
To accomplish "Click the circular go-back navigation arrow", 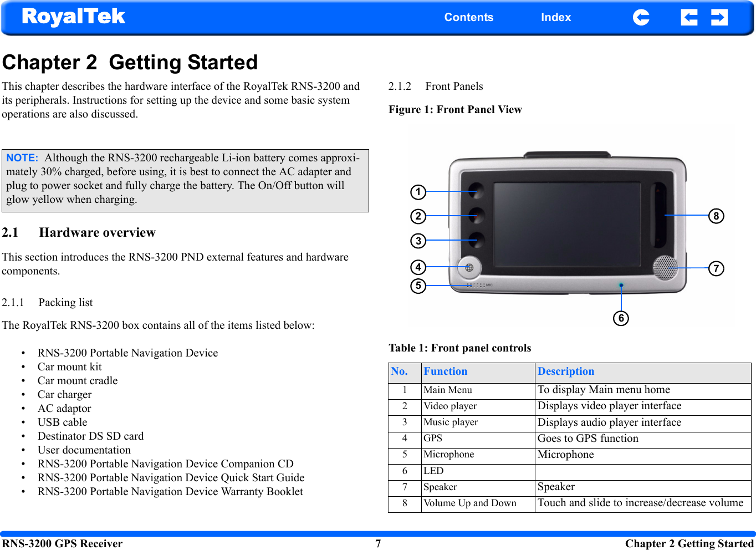I will [641, 17].
